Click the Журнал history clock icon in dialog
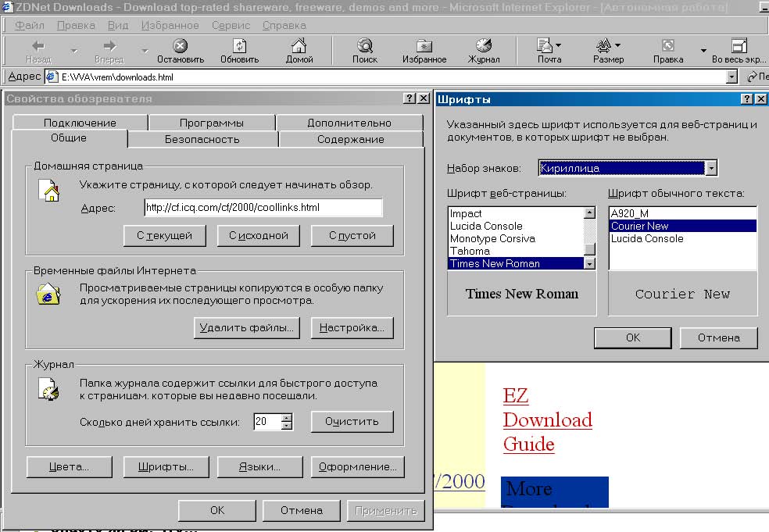The image size is (769, 532). point(48,389)
